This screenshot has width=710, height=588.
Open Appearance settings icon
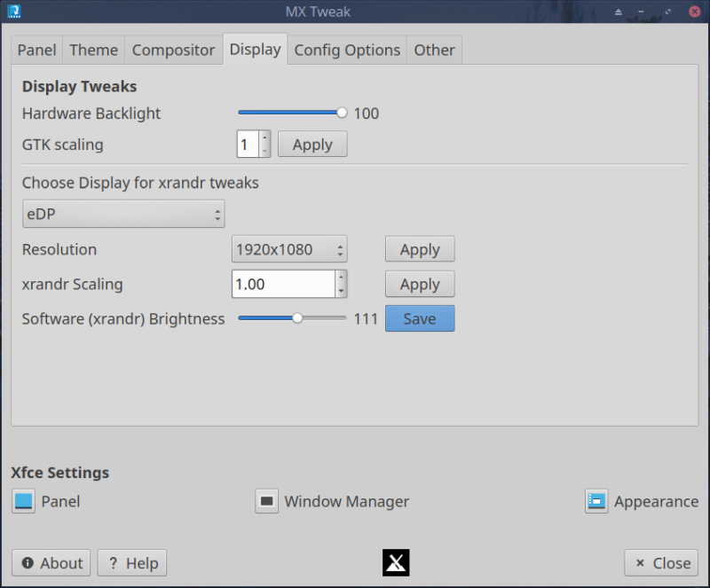596,501
